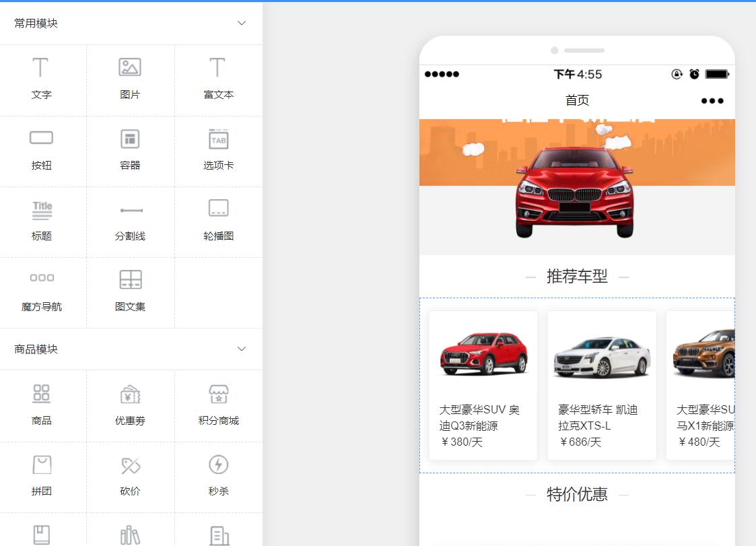
Task: Click the alarm clock status icon
Action: 694,74
